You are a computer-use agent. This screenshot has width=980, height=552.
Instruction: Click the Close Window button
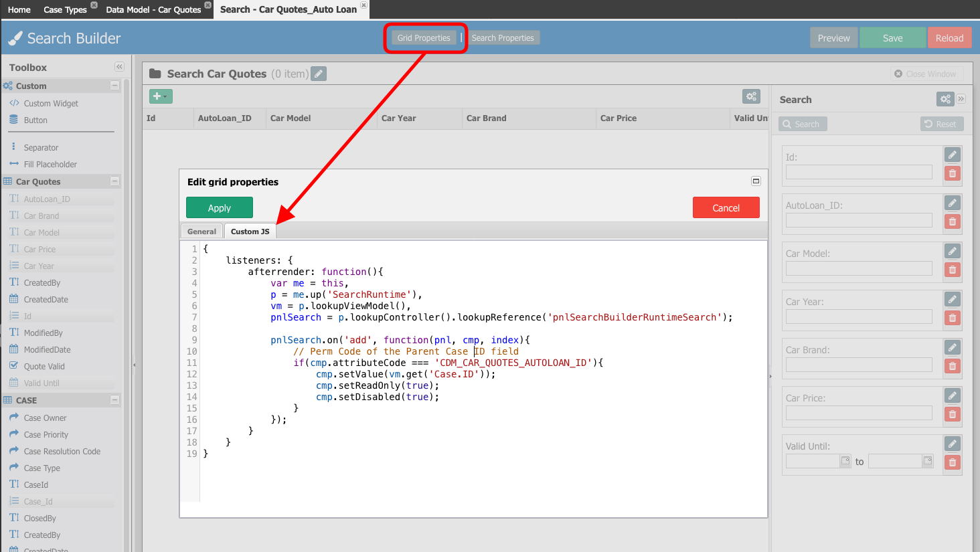coord(926,74)
